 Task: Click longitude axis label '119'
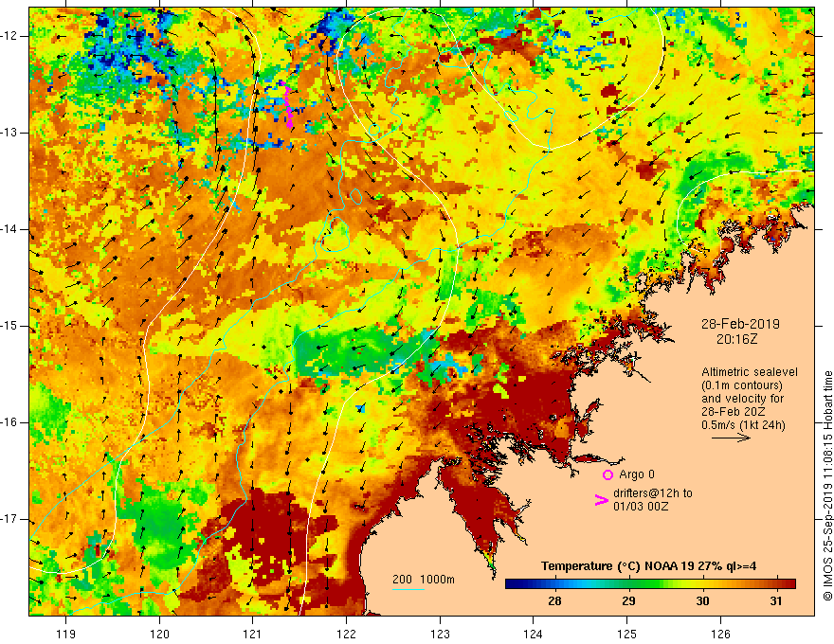tap(66, 634)
